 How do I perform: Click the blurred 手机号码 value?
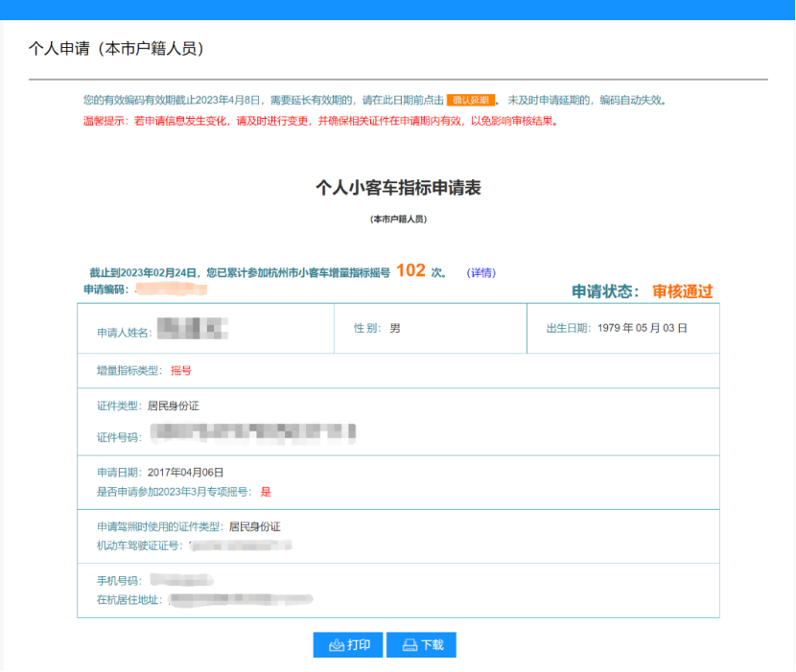tap(180, 580)
